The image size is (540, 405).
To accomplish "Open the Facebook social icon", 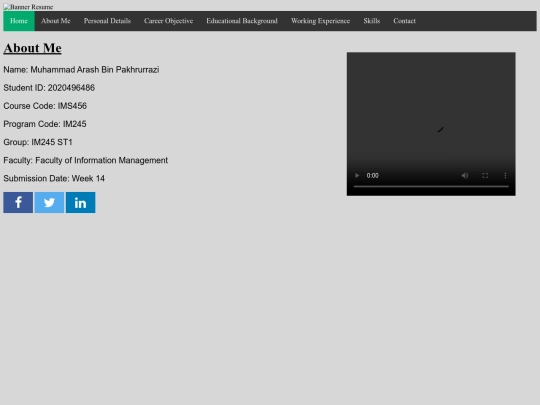I will [x=18, y=202].
